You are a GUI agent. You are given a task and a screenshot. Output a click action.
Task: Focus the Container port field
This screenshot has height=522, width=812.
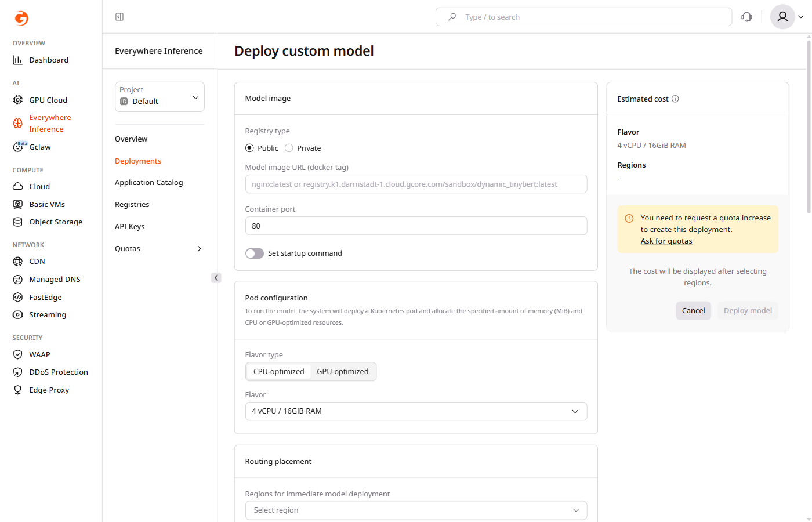click(416, 226)
